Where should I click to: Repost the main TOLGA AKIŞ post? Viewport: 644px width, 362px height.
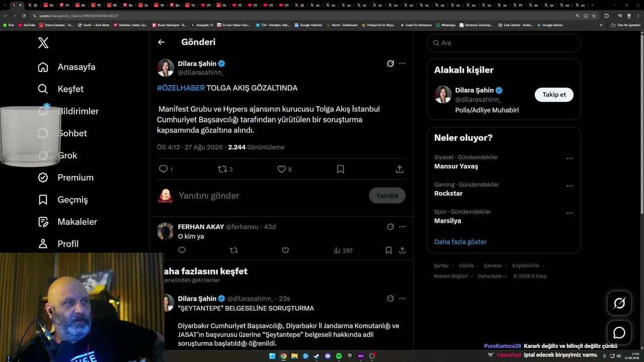pyautogui.click(x=222, y=169)
